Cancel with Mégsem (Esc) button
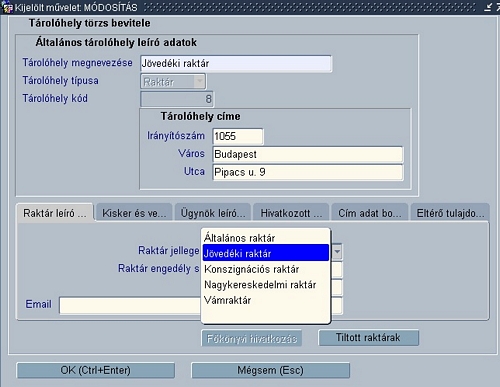 (271, 370)
